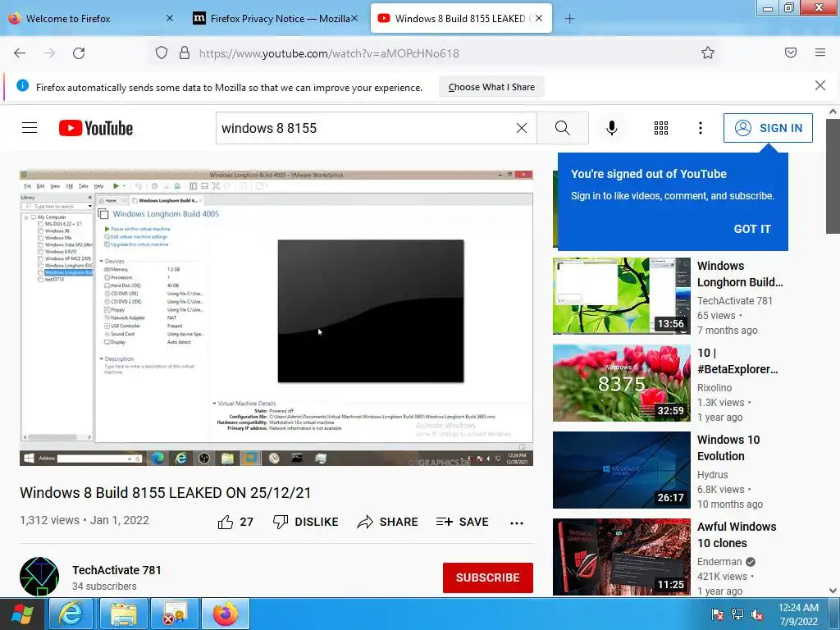Open the Windows Longhorn Build thumbnail
The height and width of the screenshot is (630, 840).
[x=622, y=295]
